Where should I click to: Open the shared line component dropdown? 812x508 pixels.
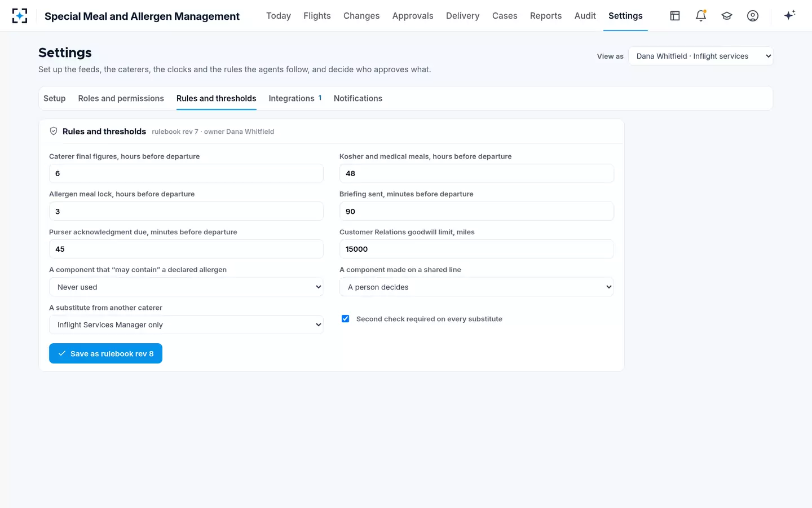(x=476, y=287)
